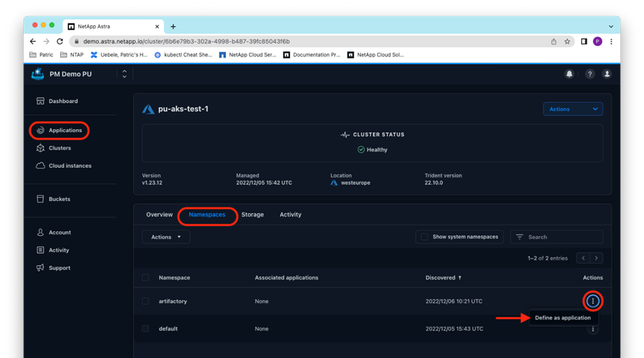Viewport: 644px width, 358px height.
Task: Open Support in the sidebar
Action: (53, 267)
